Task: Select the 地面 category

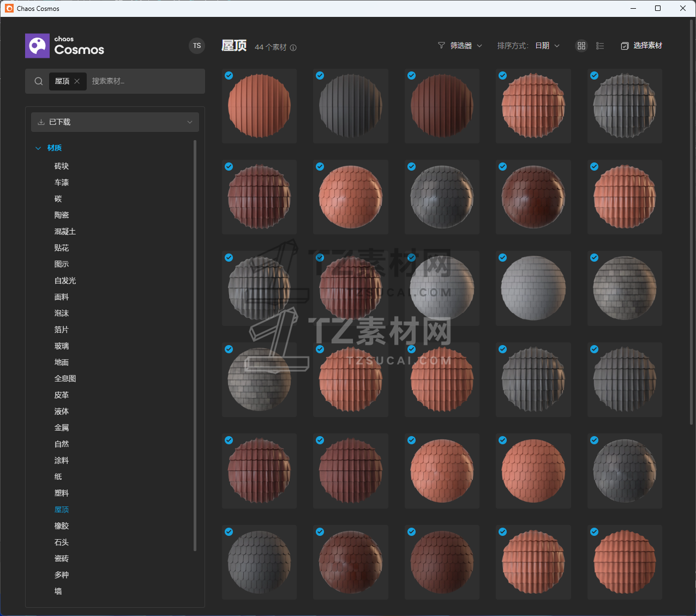Action: tap(62, 363)
